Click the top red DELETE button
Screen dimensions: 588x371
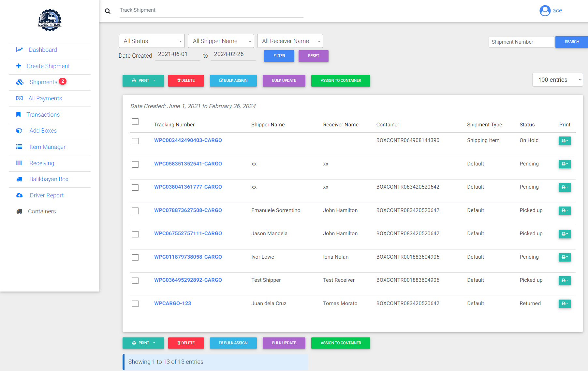(x=186, y=80)
